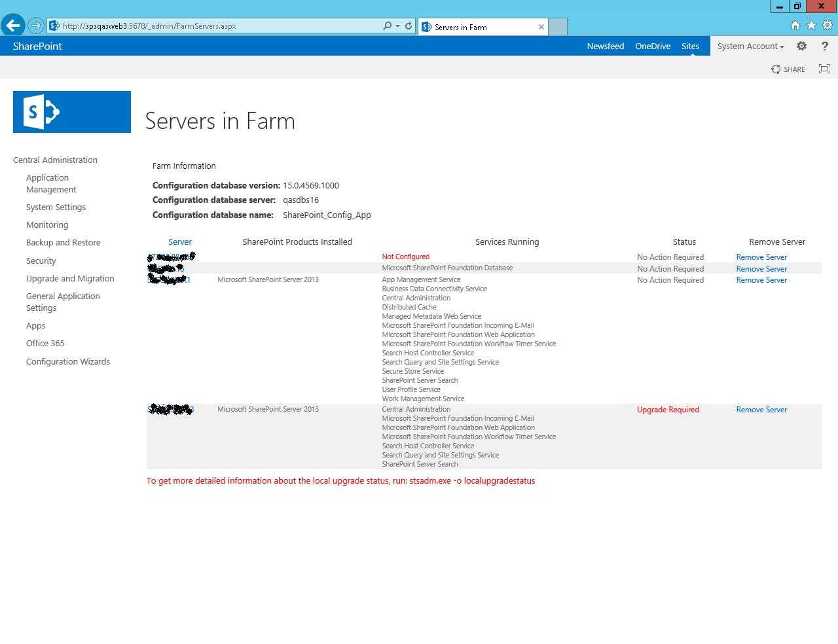Click the User Profile Service entry
The image size is (838, 644).
411,389
